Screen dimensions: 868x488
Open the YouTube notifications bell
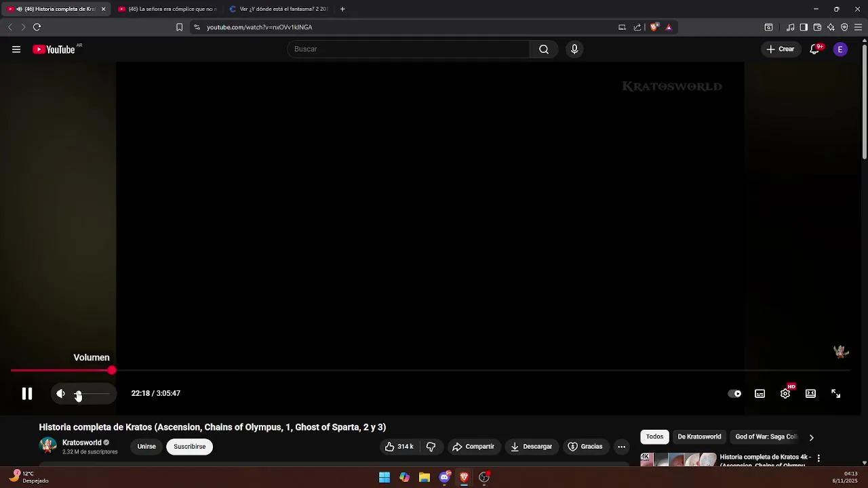(x=814, y=49)
